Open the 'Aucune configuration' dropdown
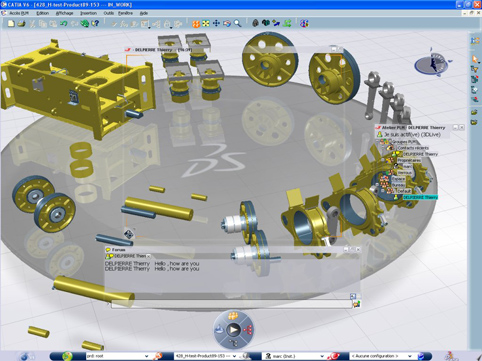 [x=410, y=356]
